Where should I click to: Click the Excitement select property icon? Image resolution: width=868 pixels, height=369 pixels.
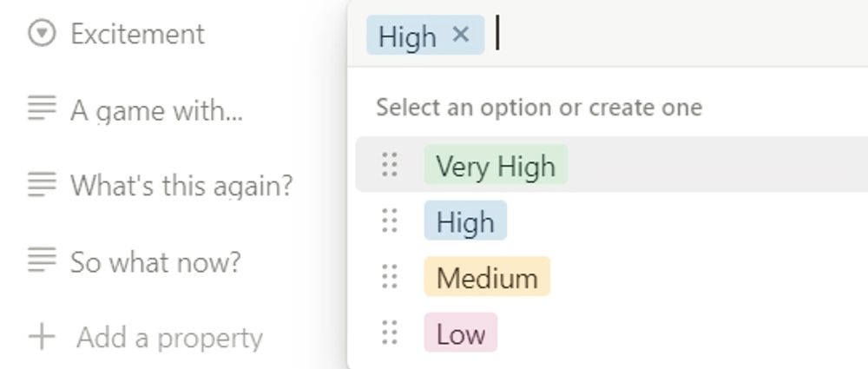pos(42,34)
